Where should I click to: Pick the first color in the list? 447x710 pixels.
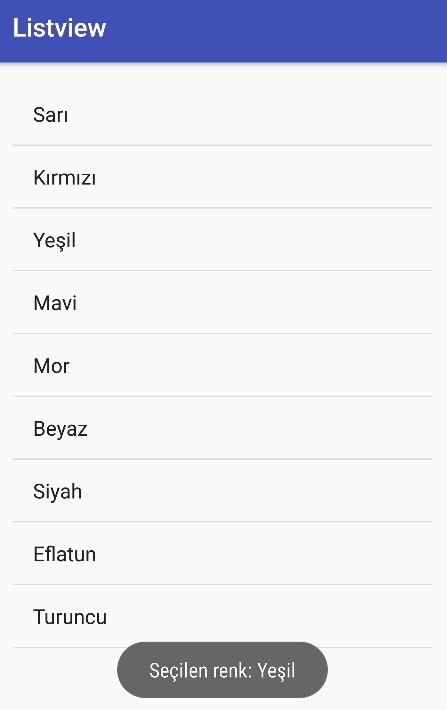222,115
